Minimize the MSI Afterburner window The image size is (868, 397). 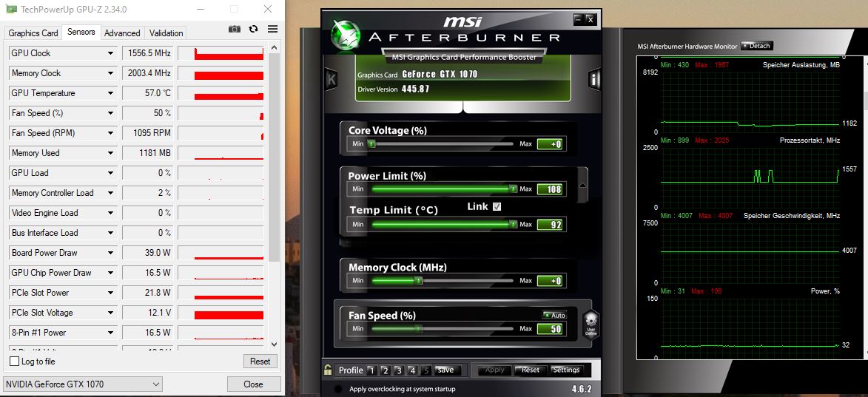coord(579,19)
